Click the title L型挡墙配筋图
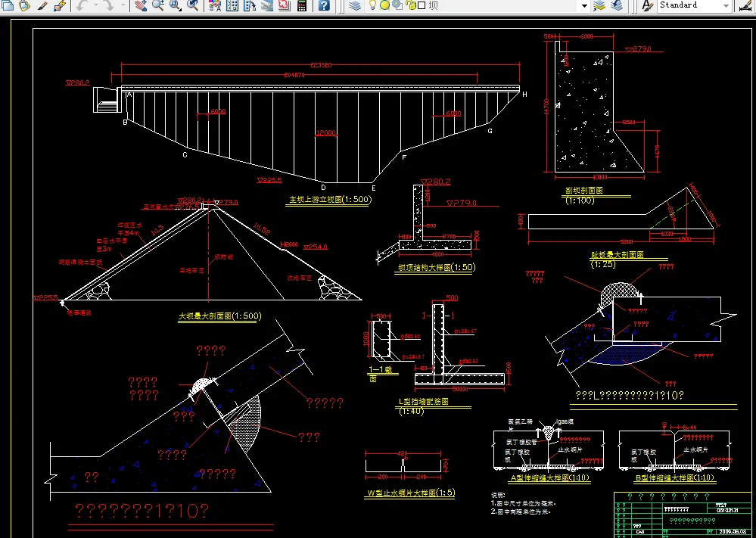This screenshot has width=756, height=538. [424, 401]
